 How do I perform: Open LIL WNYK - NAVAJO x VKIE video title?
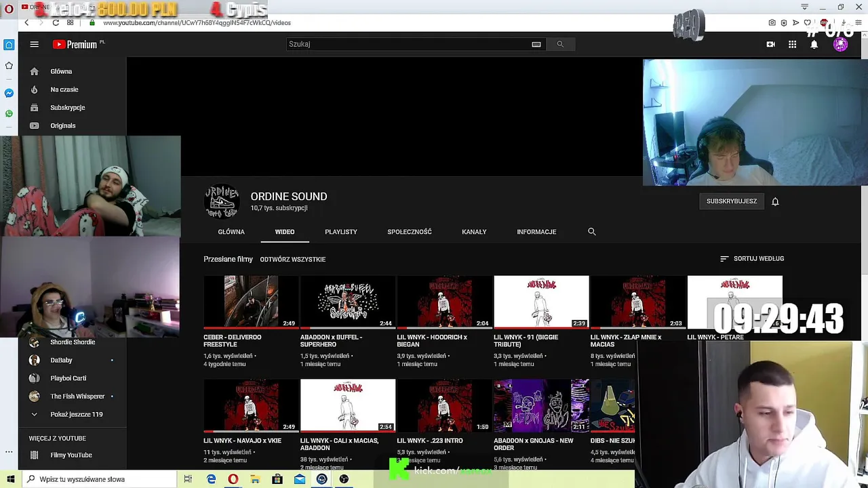point(242,441)
